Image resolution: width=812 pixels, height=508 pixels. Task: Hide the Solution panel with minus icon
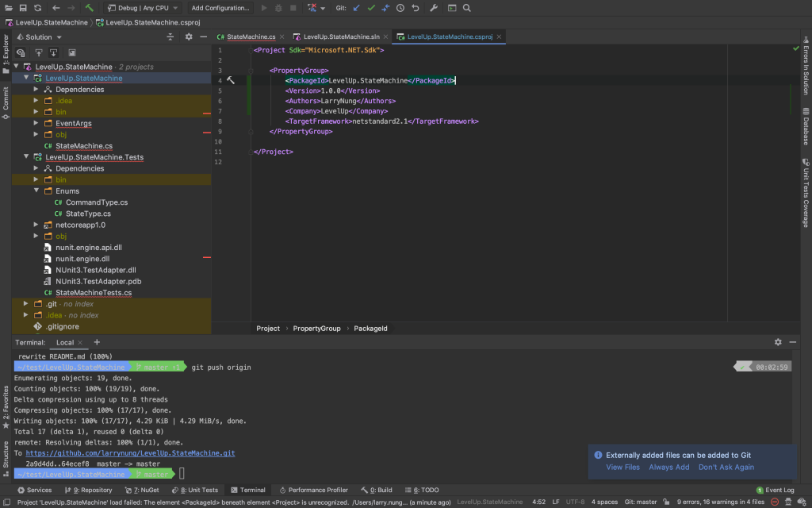204,37
